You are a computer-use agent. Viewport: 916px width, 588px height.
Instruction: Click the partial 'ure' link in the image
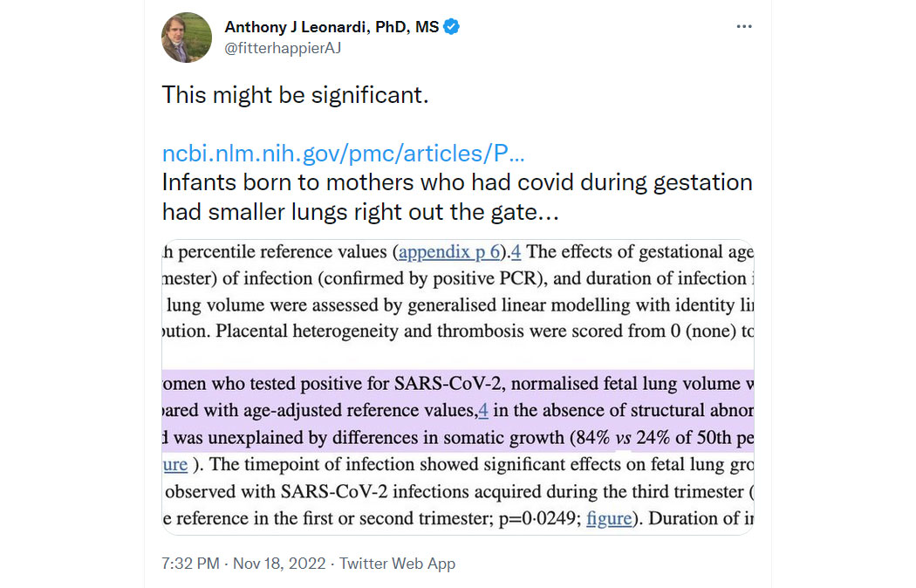(x=174, y=465)
